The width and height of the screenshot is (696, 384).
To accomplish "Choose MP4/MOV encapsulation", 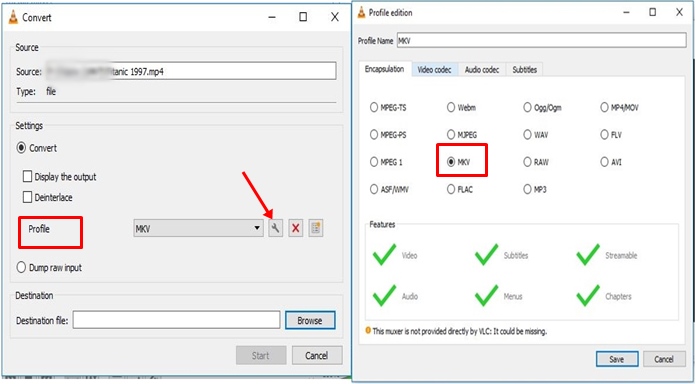I will tap(604, 107).
